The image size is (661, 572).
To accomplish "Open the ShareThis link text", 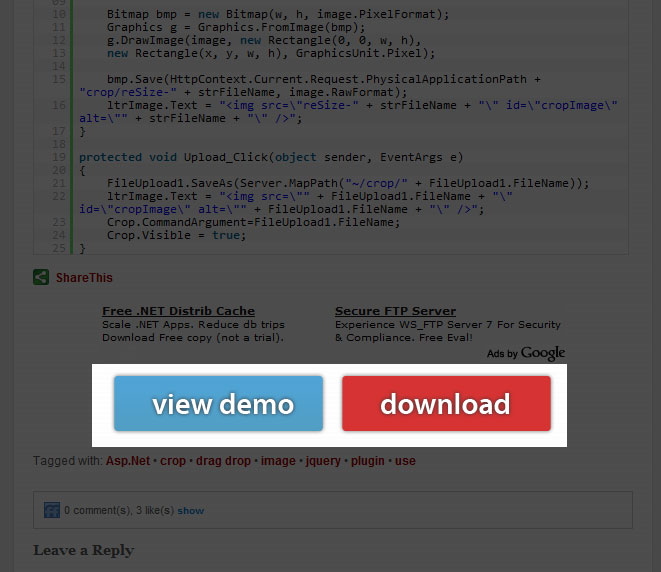I will click(x=84, y=278).
